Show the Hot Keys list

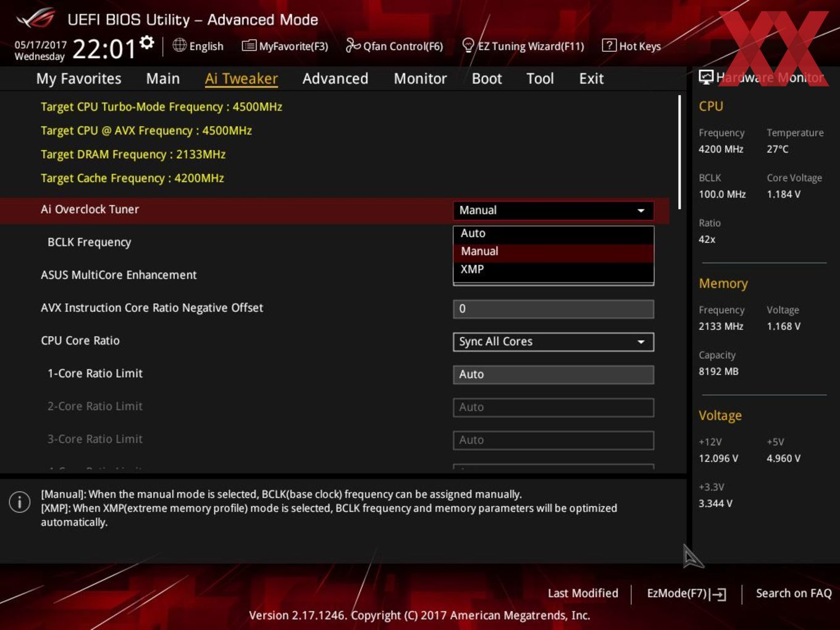click(x=640, y=46)
